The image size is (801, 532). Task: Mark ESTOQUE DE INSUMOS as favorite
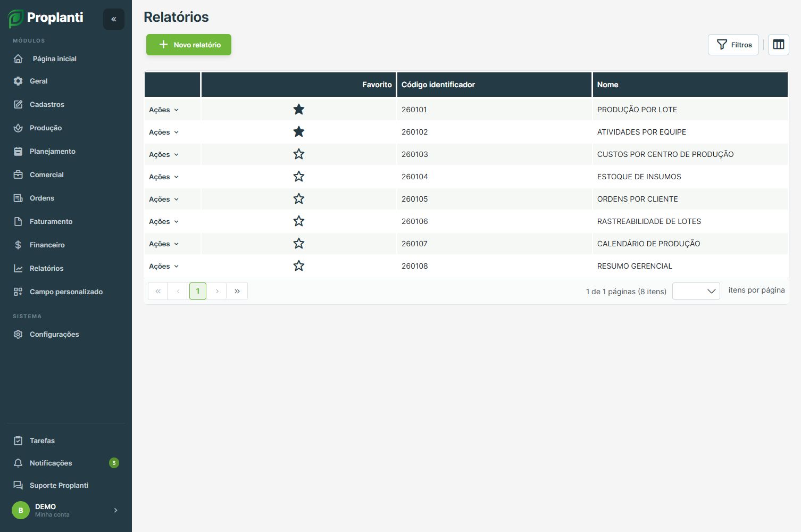click(299, 177)
